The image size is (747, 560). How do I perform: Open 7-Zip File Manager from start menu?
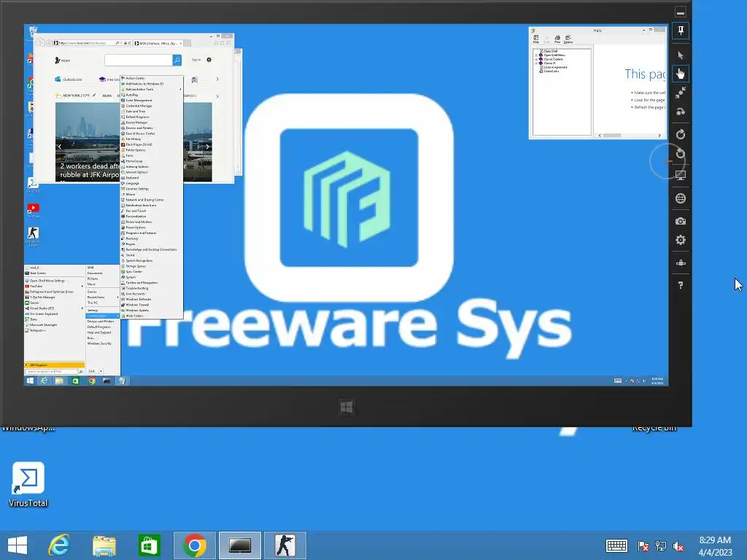[x=54, y=297]
